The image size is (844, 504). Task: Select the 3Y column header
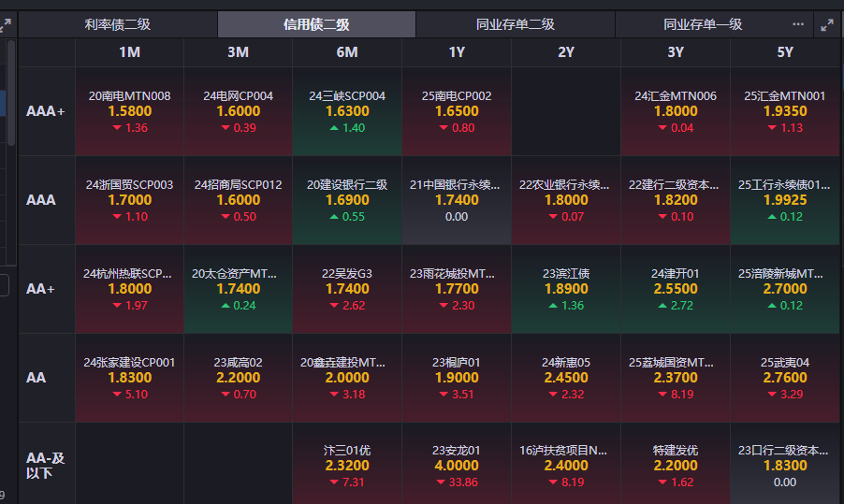[676, 52]
